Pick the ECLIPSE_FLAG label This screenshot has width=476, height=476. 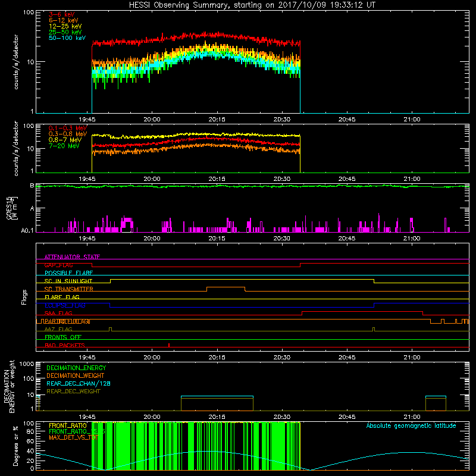[x=65, y=305]
